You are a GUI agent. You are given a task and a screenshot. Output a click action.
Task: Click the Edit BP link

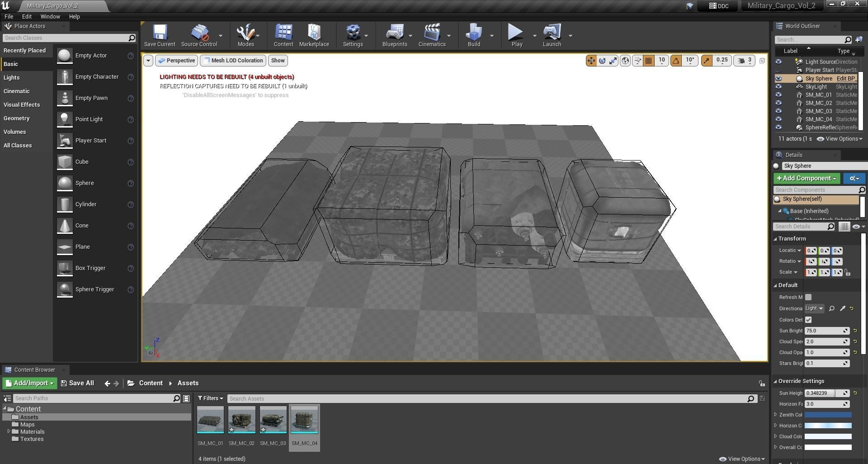pos(845,79)
